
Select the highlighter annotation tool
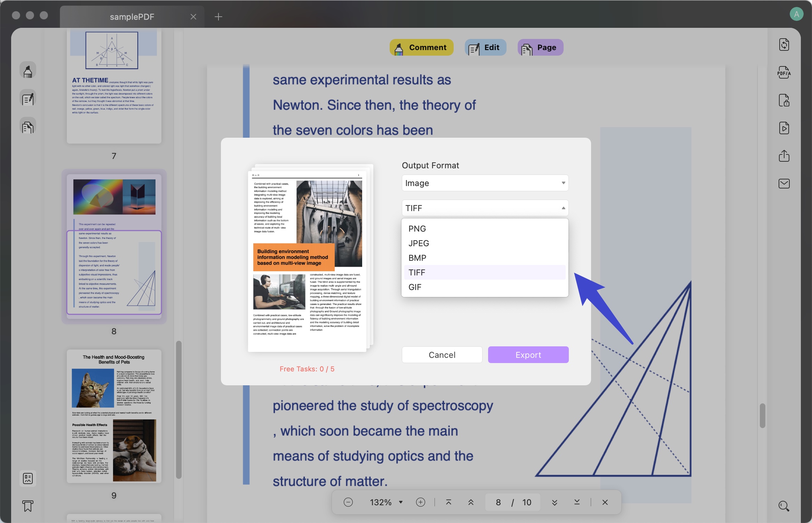(x=28, y=70)
